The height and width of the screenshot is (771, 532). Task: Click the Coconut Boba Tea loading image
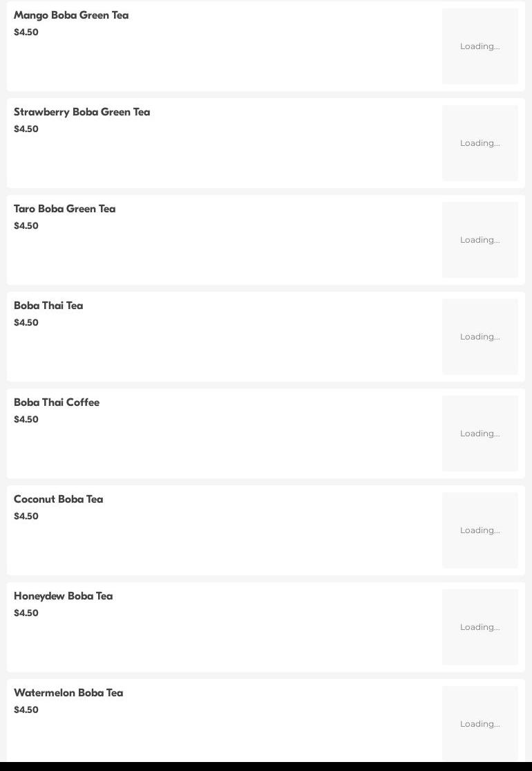pos(479,530)
